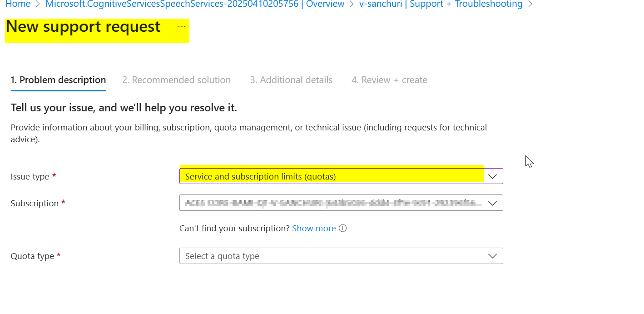The height and width of the screenshot is (314, 644).
Task: Click the chevron on the Subscription field
Action: 493,203
